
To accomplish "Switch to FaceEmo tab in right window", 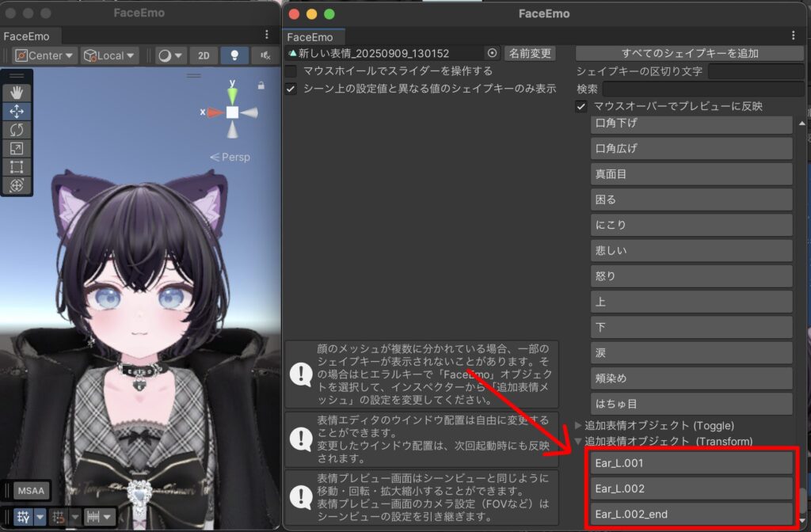I will (309, 36).
